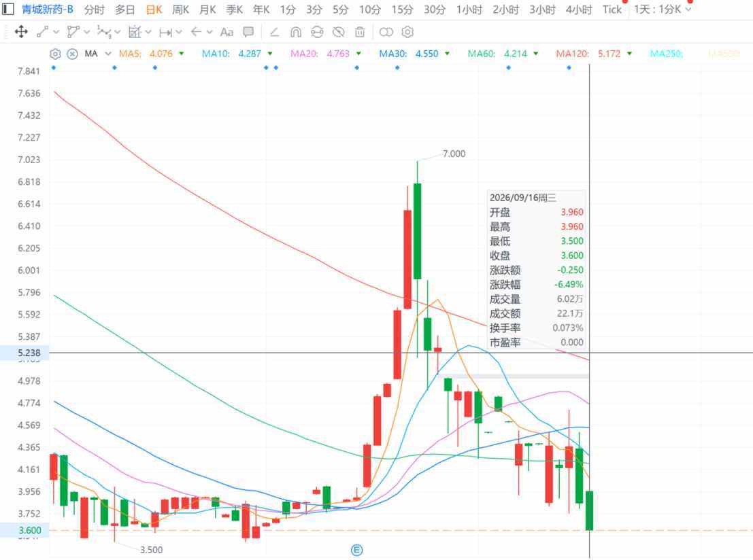
Task: Click the sync drawings icon
Action: click(x=317, y=32)
